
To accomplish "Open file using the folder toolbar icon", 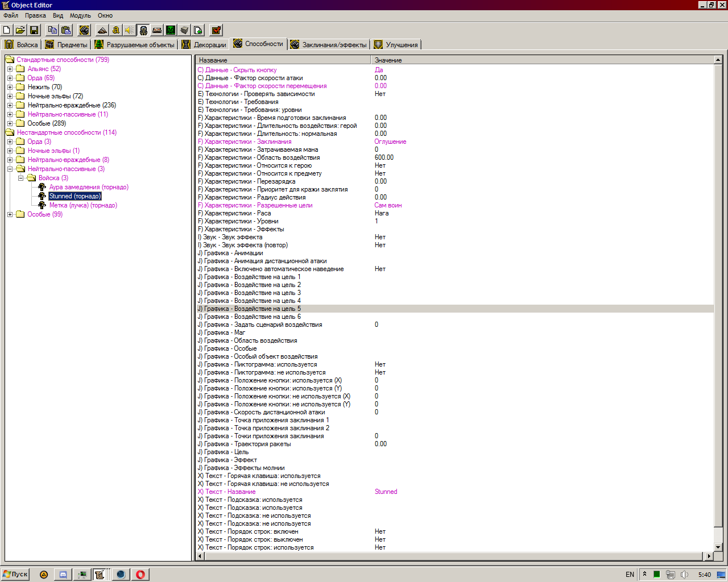I will (x=20, y=30).
